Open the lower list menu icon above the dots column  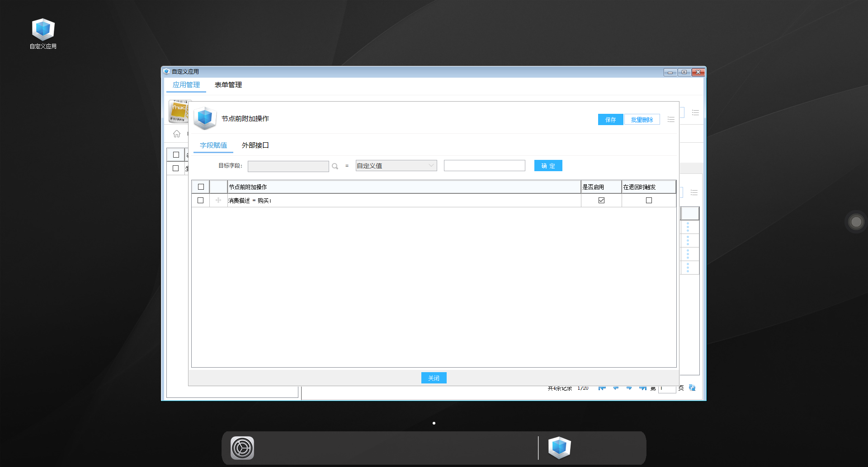tap(694, 193)
